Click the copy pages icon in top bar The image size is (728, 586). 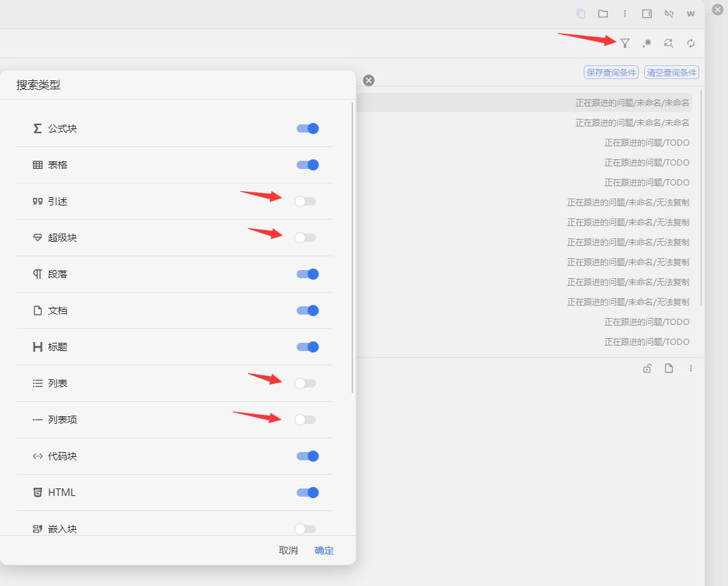[581, 14]
